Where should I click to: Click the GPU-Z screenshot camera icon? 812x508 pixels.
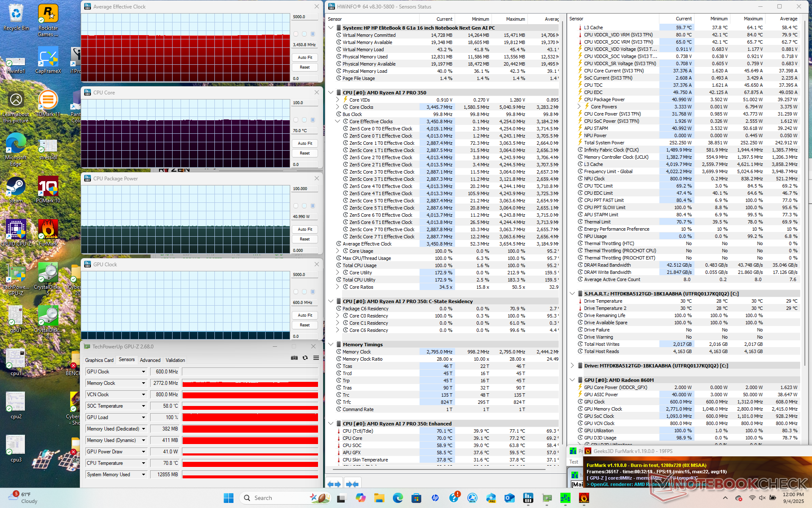294,358
